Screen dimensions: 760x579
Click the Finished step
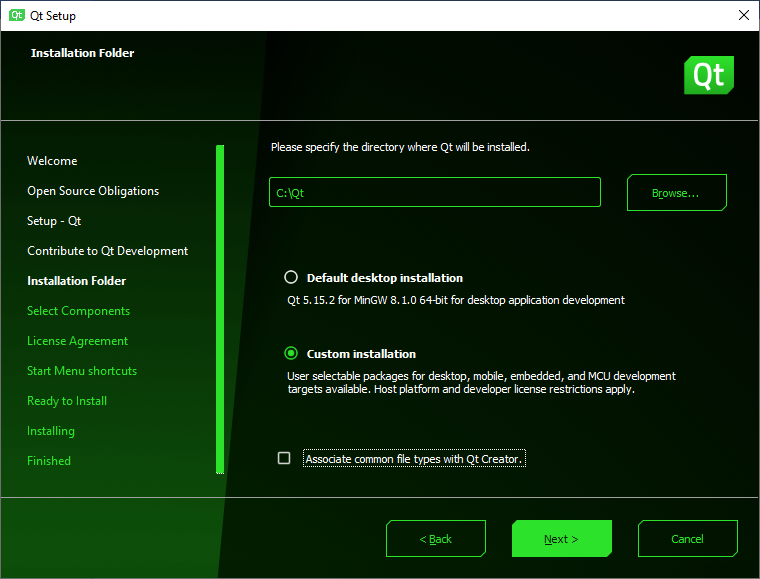[49, 461]
